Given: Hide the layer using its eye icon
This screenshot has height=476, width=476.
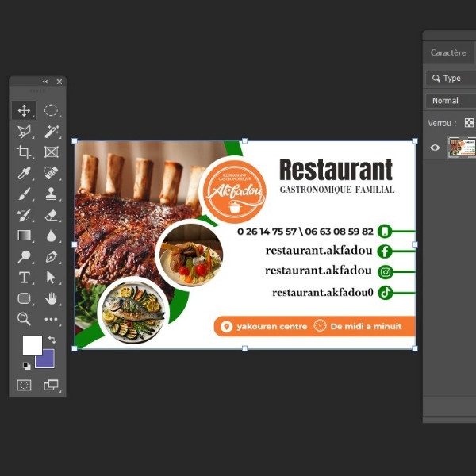Looking at the screenshot, I should coord(435,147).
